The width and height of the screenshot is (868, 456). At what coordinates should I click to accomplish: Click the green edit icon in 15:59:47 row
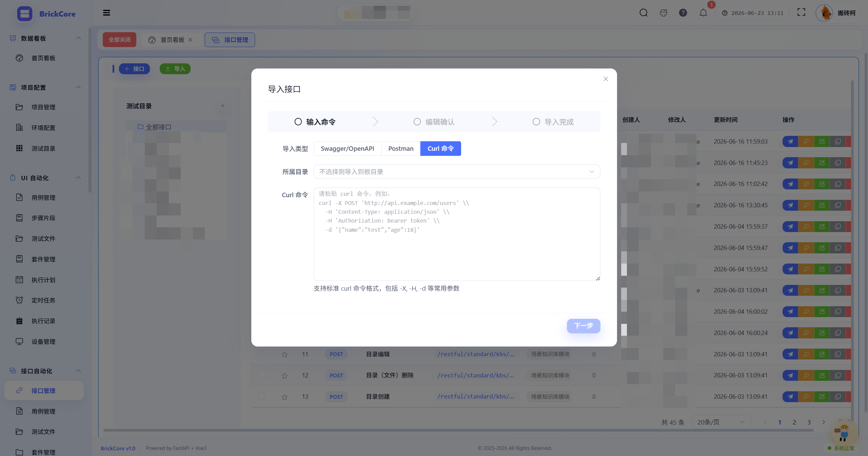click(822, 248)
